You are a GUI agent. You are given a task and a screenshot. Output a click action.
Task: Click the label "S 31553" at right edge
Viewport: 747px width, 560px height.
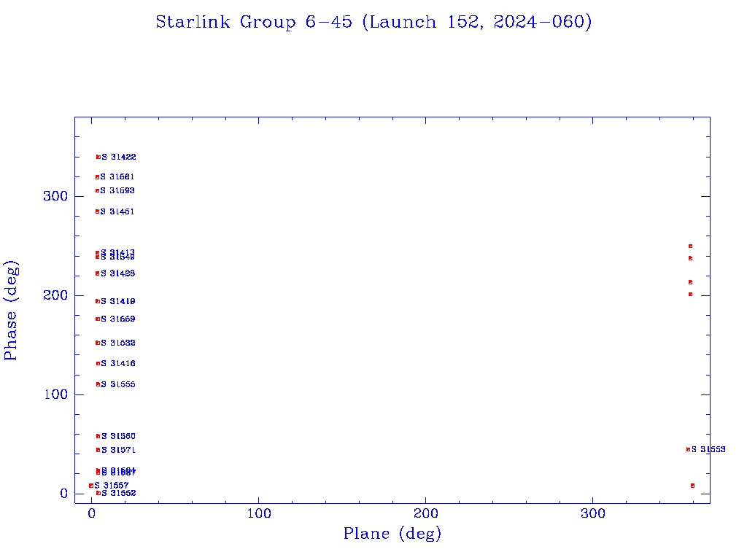pos(709,449)
